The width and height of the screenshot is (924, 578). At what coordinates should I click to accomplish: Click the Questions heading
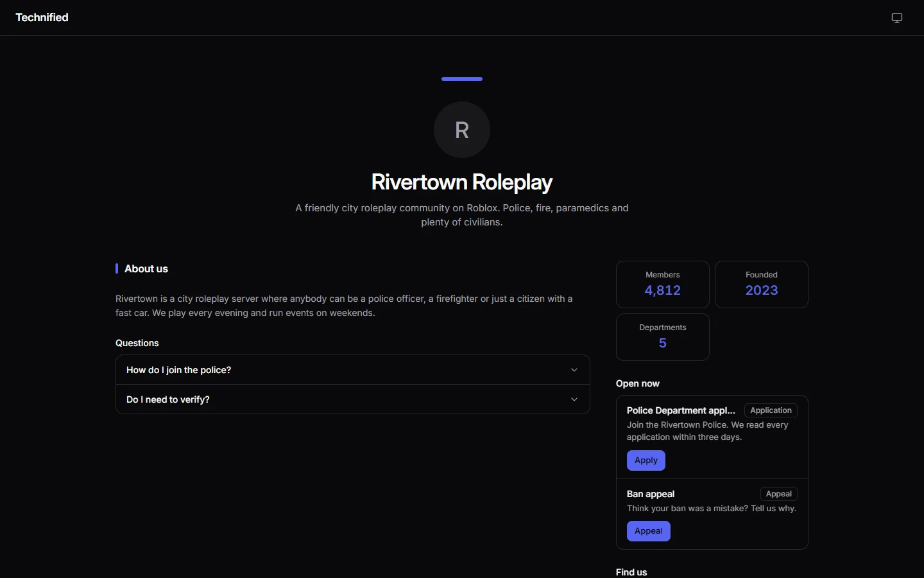click(x=137, y=343)
